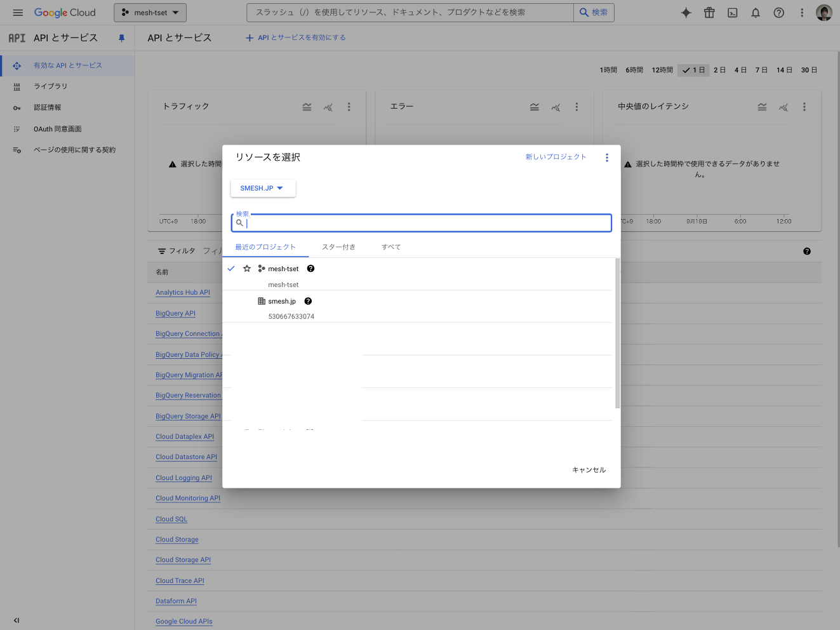Open 有効な API とサービス in sidebar
The width and height of the screenshot is (840, 630).
coord(67,65)
